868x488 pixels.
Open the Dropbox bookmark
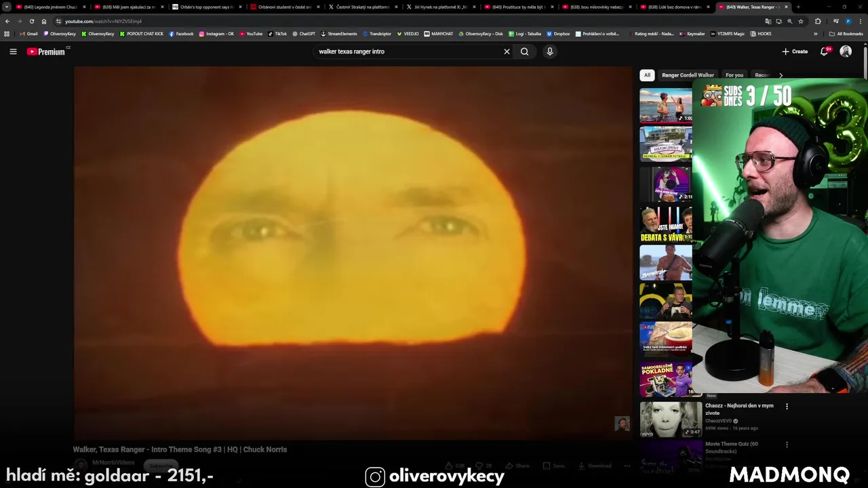[558, 33]
